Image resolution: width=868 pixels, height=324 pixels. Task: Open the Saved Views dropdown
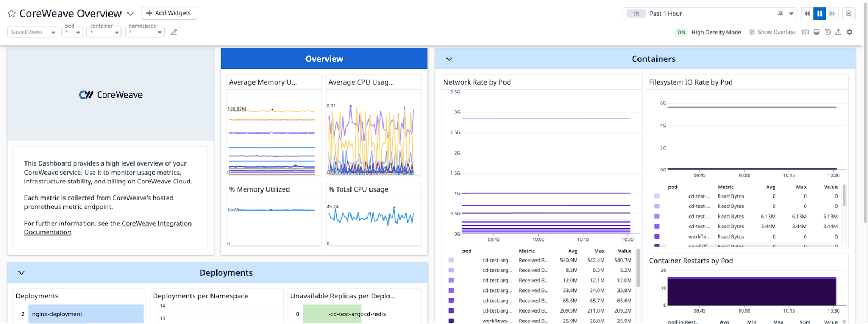(33, 32)
